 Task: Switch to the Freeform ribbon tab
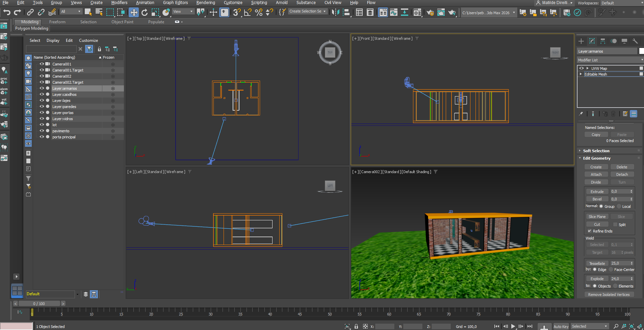57,22
